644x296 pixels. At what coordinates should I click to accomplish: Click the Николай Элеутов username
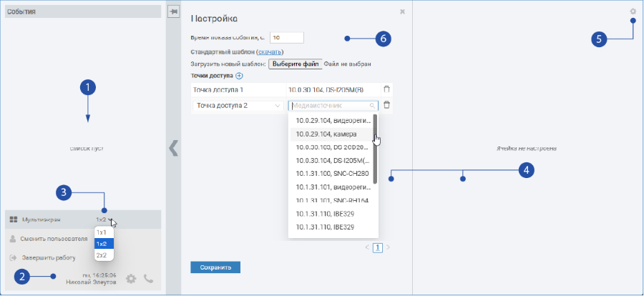pos(91,282)
